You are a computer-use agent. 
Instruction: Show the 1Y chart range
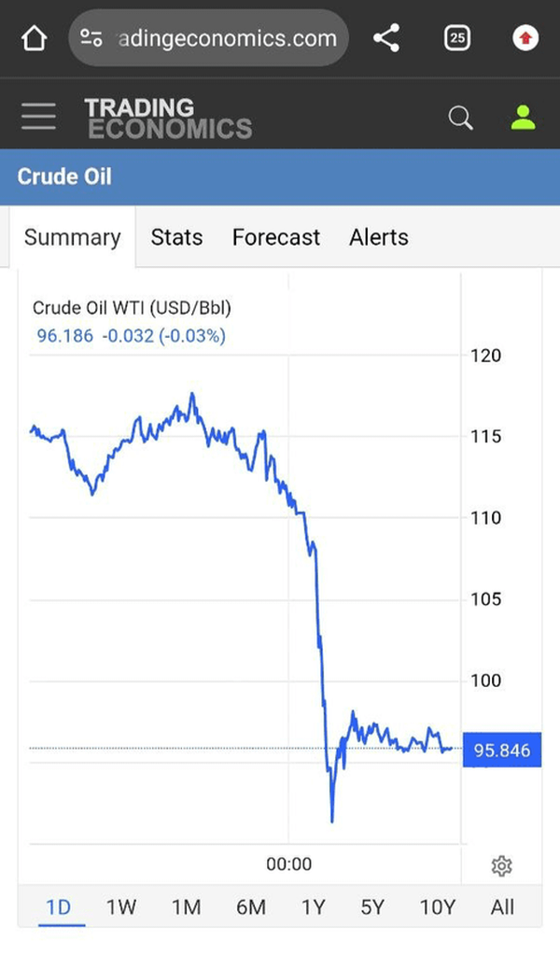pos(313,906)
